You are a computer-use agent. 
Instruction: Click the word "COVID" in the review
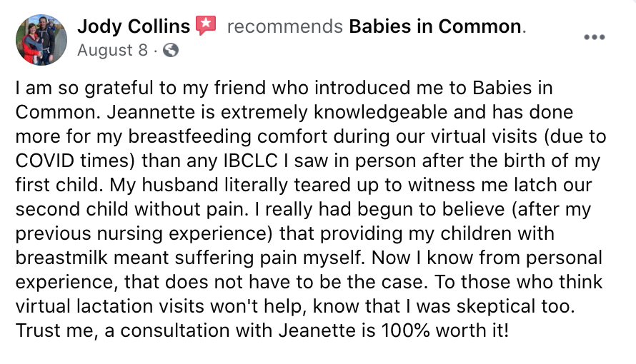[44, 161]
